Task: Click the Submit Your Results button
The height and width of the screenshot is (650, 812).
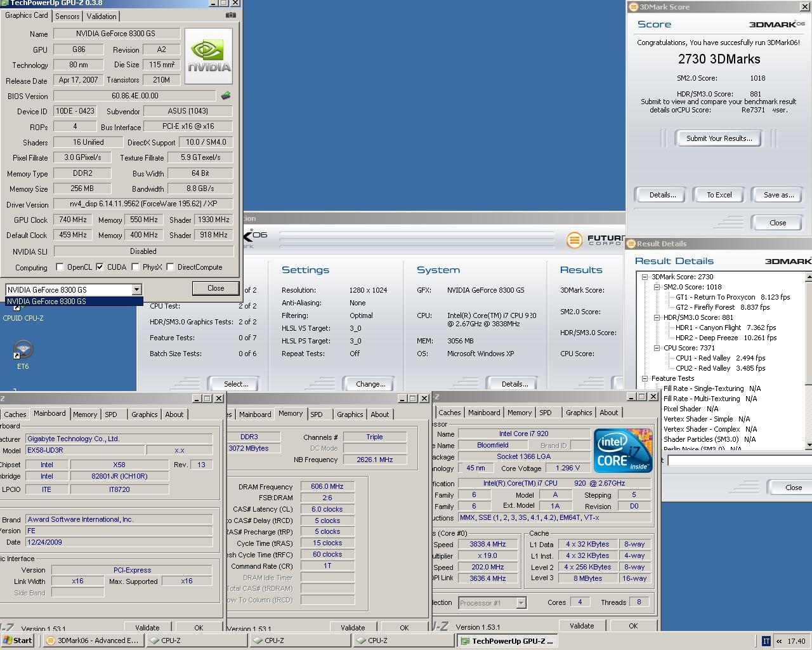Action: (x=719, y=138)
